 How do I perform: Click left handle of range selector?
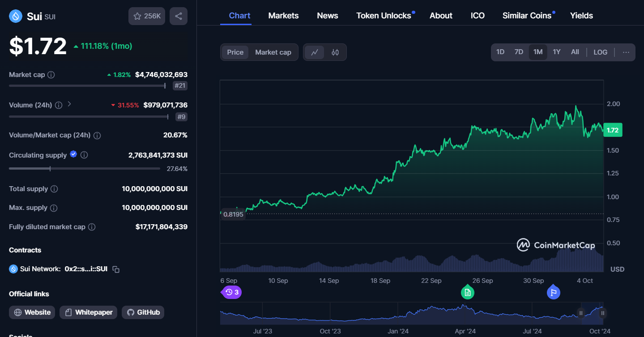(x=581, y=313)
